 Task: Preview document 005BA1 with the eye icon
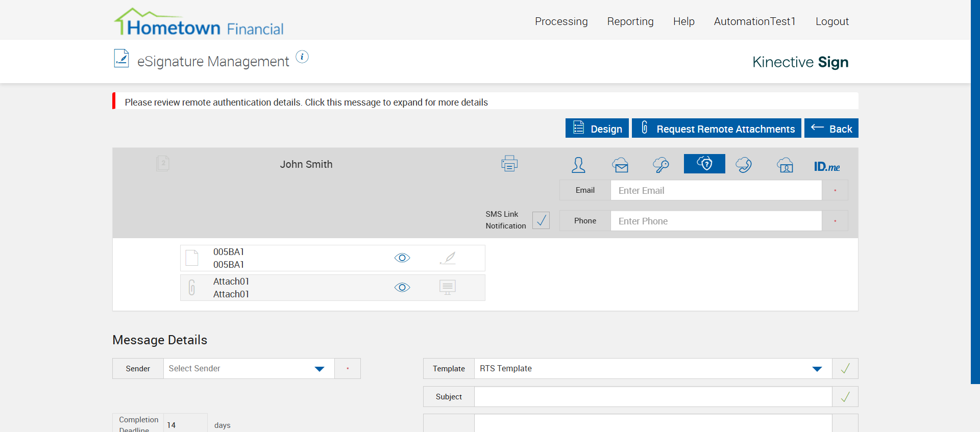click(x=402, y=258)
